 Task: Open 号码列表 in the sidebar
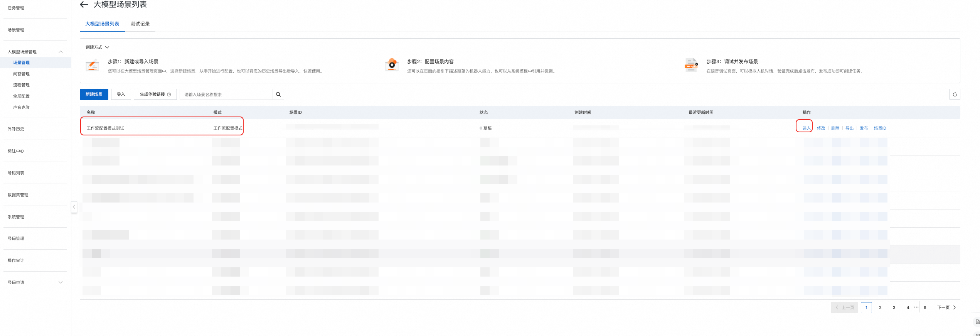(16, 173)
